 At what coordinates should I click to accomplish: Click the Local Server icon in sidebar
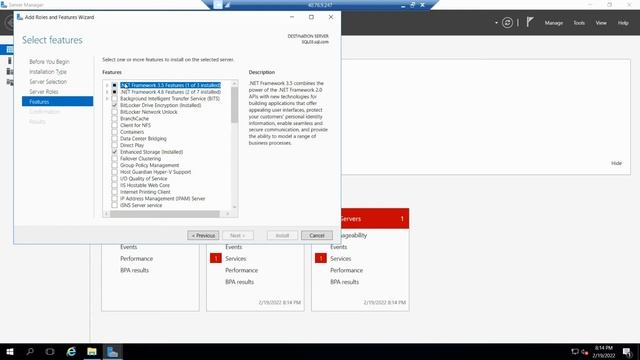9,61
